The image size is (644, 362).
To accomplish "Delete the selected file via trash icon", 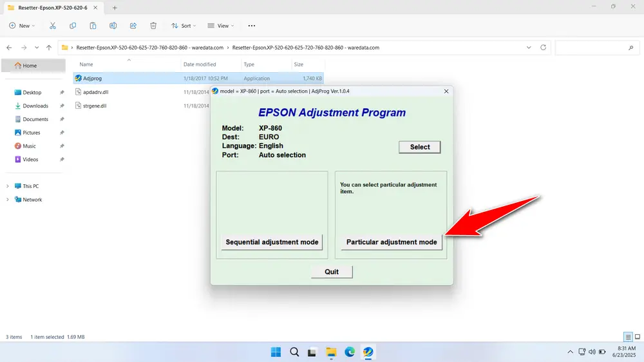I will pos(153,26).
